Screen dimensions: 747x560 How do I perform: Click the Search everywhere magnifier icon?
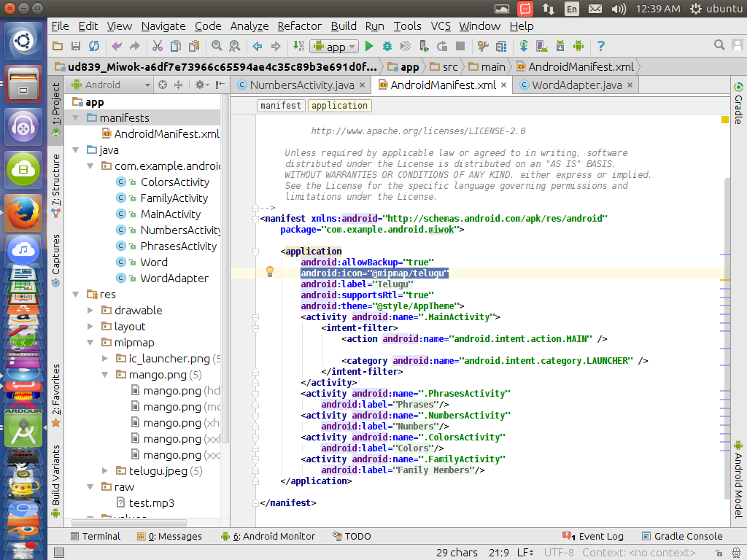pos(719,44)
